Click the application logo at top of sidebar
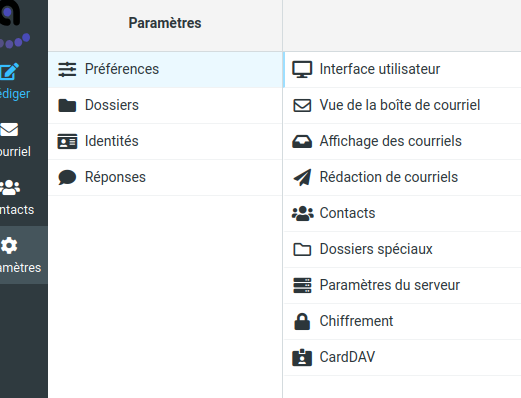This screenshot has height=398, width=521. 13,23
